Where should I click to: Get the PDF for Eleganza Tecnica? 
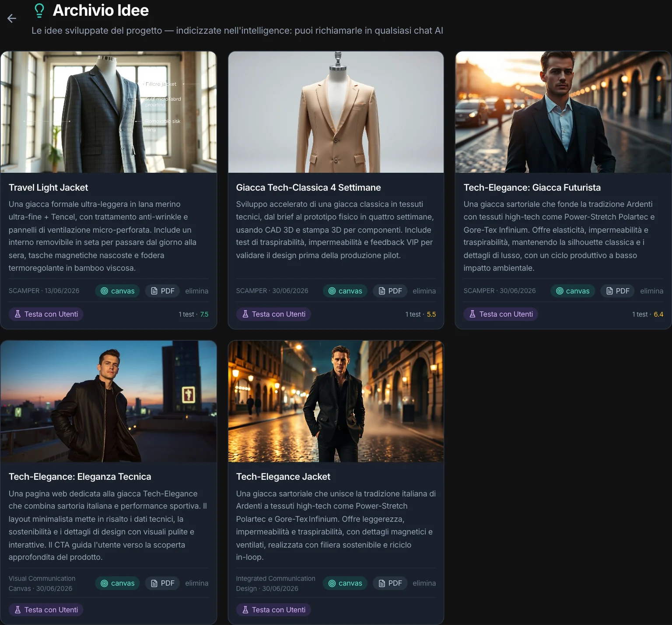click(162, 583)
